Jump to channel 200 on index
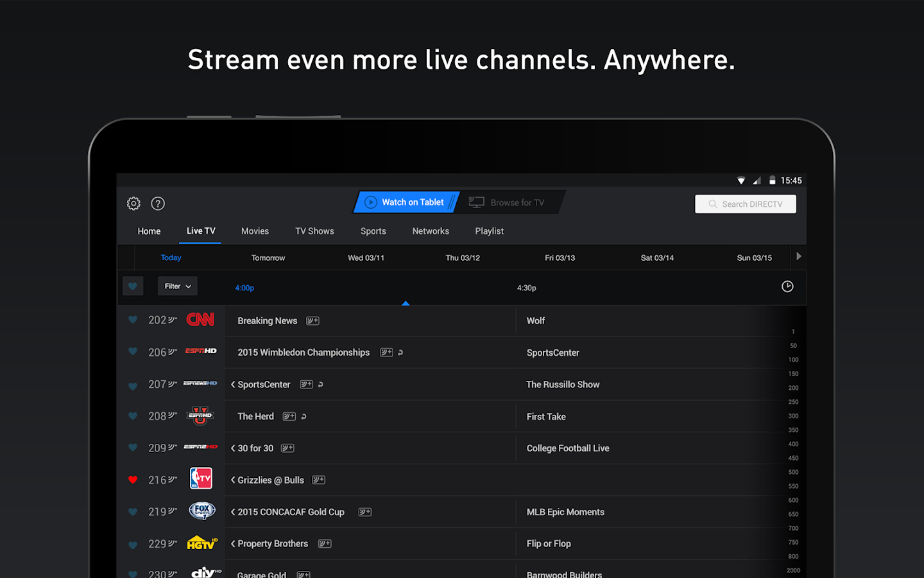Screen dimensions: 924x578 pos(794,388)
